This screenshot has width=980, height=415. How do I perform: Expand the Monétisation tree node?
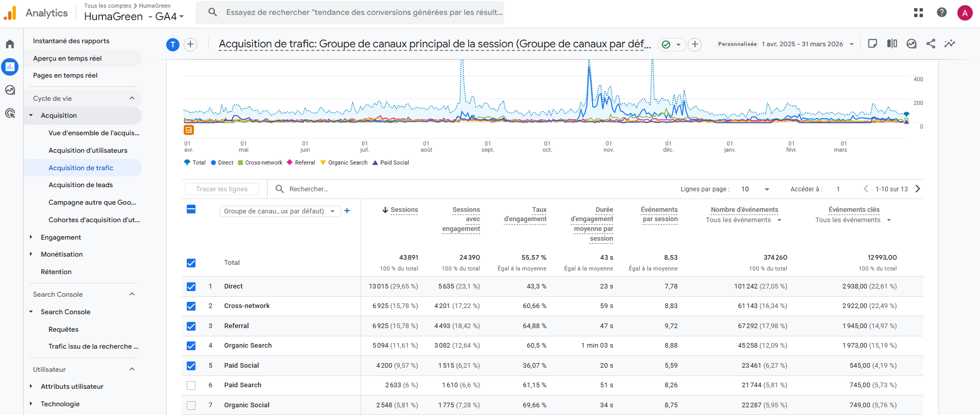pyautogui.click(x=31, y=254)
